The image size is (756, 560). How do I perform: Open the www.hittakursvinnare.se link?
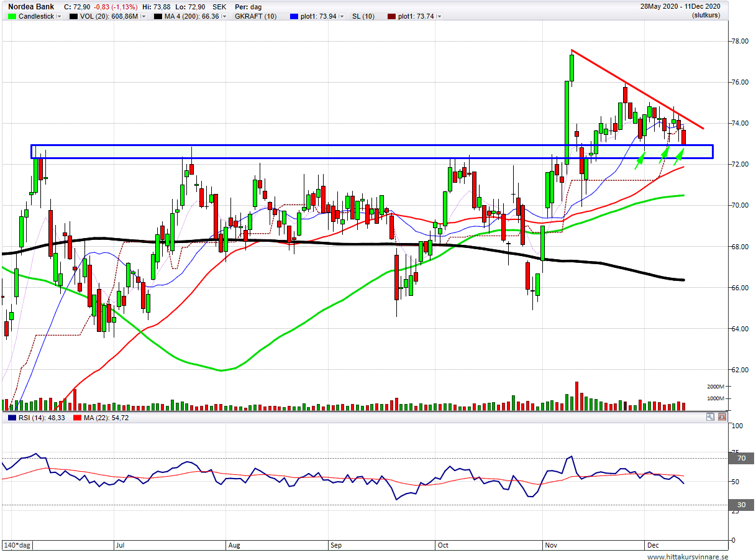tap(687, 557)
